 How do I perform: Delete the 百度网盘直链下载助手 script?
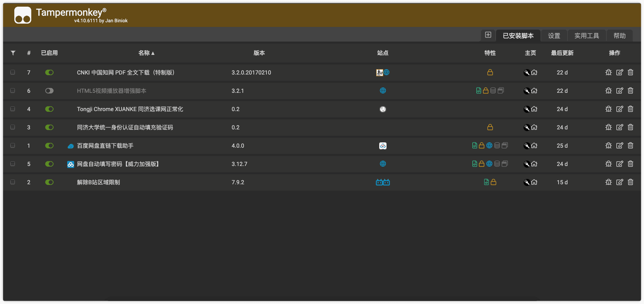pos(630,146)
